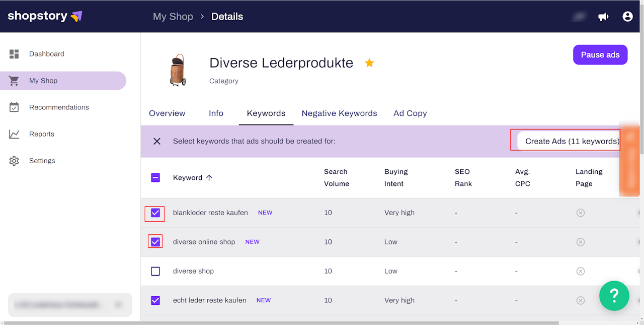Open the Settings gear icon
644x325 pixels.
point(14,161)
